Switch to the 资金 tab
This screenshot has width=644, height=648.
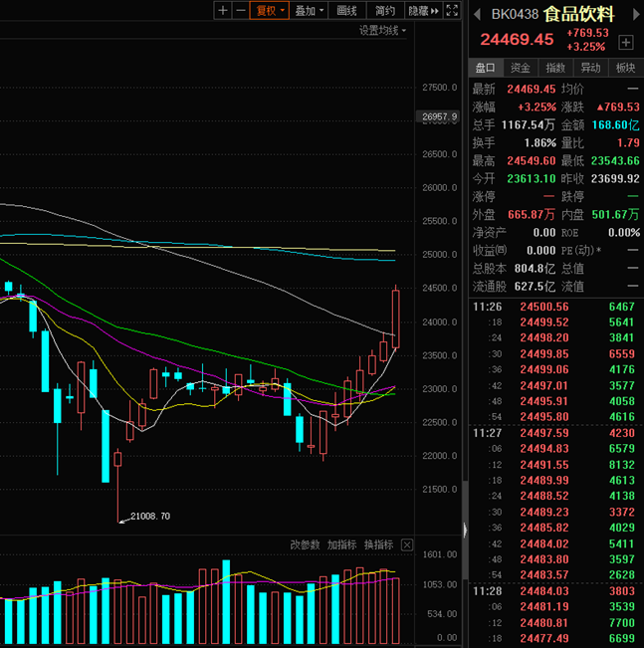[521, 68]
